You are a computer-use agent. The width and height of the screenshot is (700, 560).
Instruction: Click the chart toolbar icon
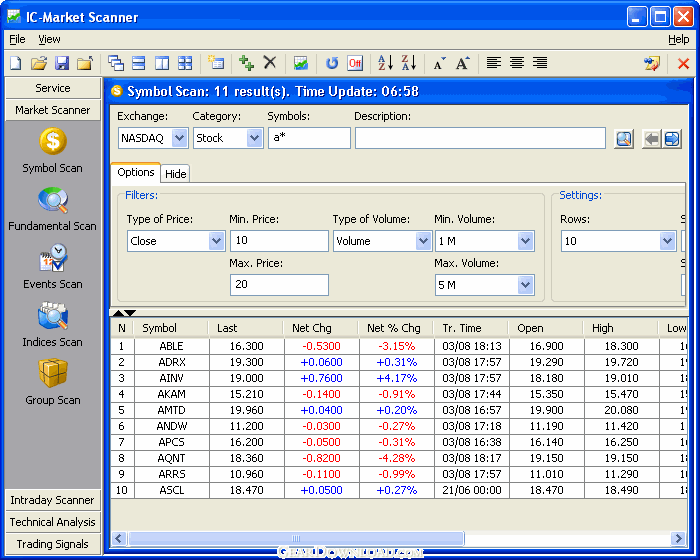[x=300, y=63]
